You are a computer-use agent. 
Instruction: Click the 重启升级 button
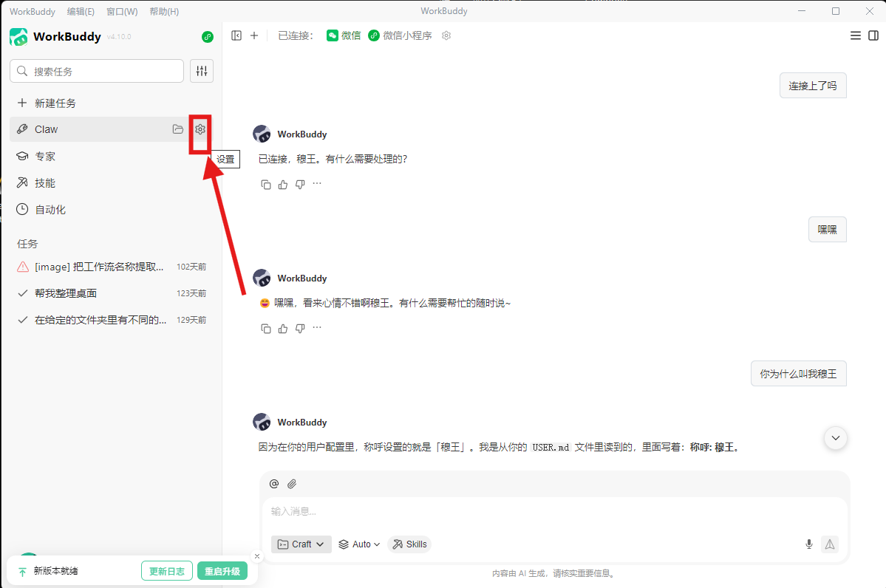pos(222,571)
